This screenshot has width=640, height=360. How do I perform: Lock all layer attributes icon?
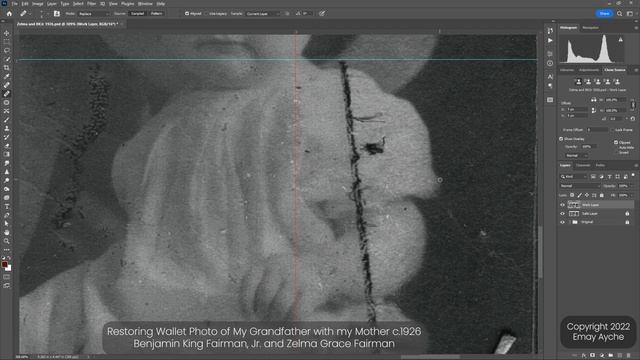pos(602,195)
